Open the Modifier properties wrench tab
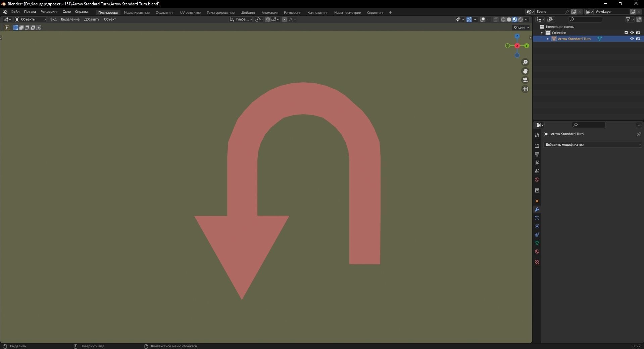 coord(537,210)
